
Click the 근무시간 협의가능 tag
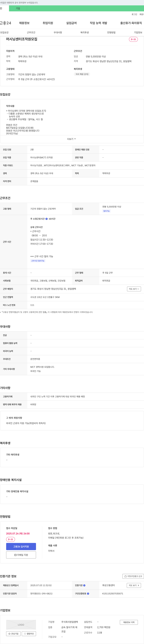click(x=38, y=261)
